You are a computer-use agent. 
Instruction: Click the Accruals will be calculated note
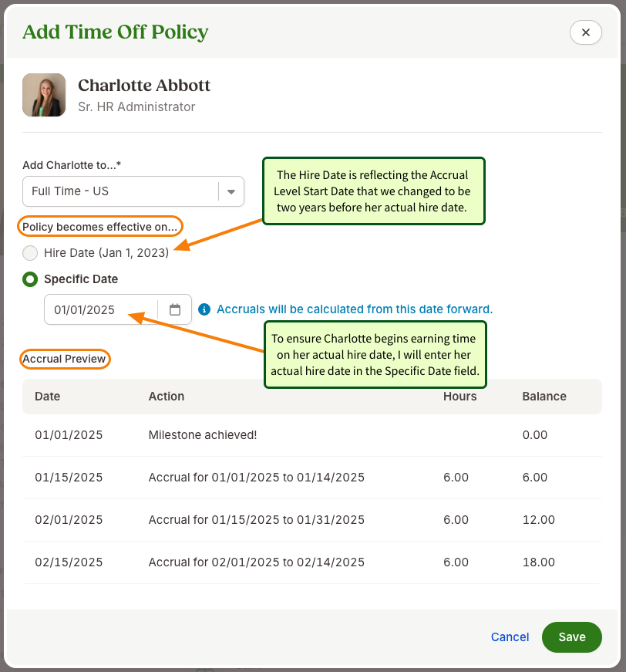pyautogui.click(x=355, y=309)
